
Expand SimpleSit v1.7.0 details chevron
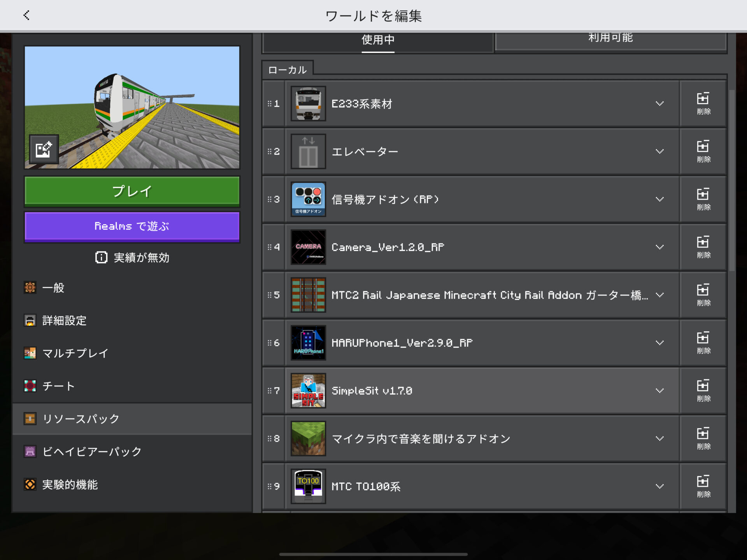tap(659, 391)
